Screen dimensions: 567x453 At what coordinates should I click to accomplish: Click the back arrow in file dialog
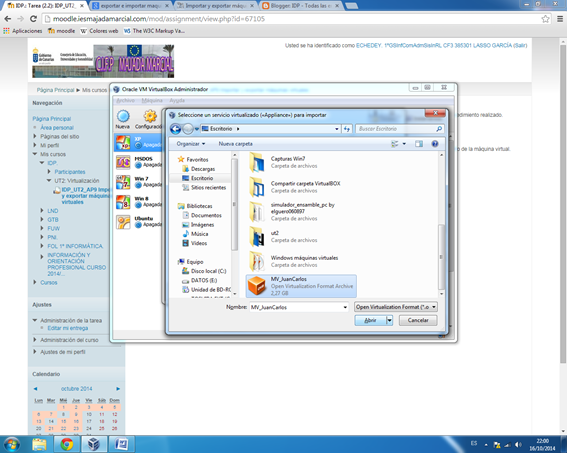click(175, 129)
